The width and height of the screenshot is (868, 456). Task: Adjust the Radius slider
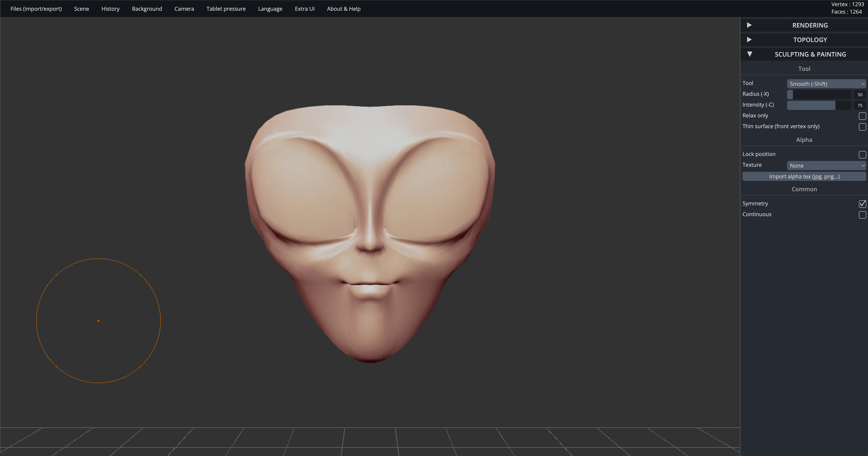(819, 95)
